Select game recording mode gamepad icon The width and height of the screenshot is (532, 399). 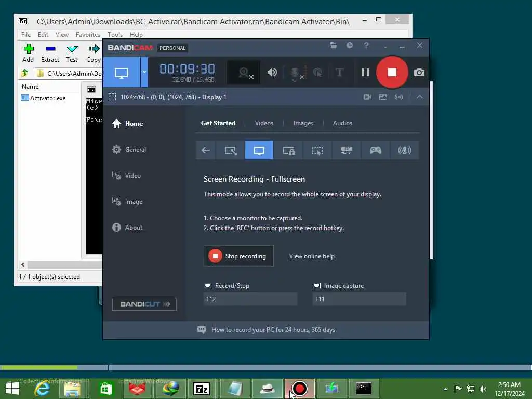pyautogui.click(x=375, y=150)
